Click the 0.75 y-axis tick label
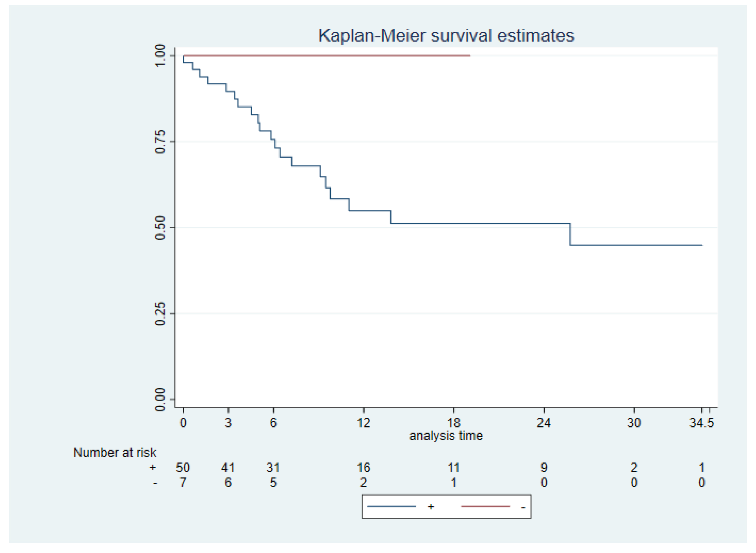 click(x=160, y=142)
